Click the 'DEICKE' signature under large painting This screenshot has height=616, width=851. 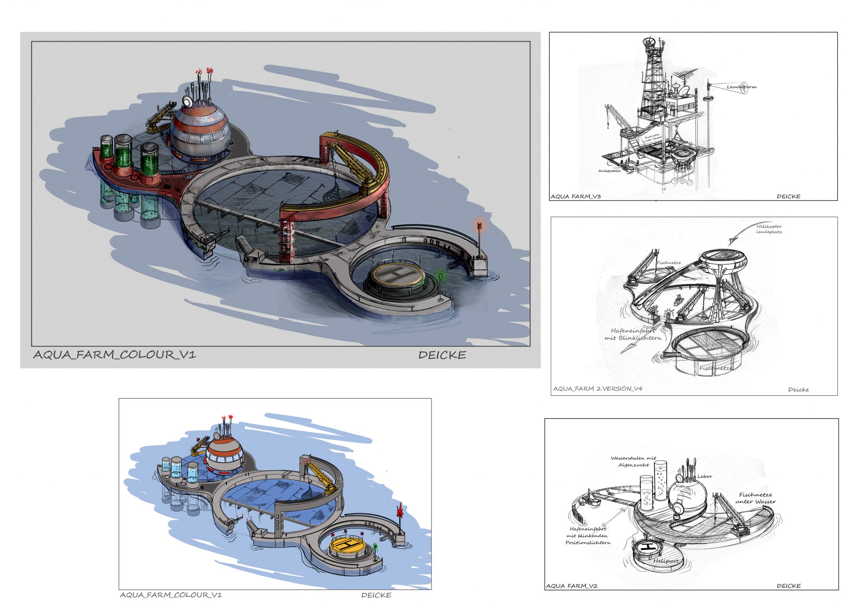click(x=442, y=355)
